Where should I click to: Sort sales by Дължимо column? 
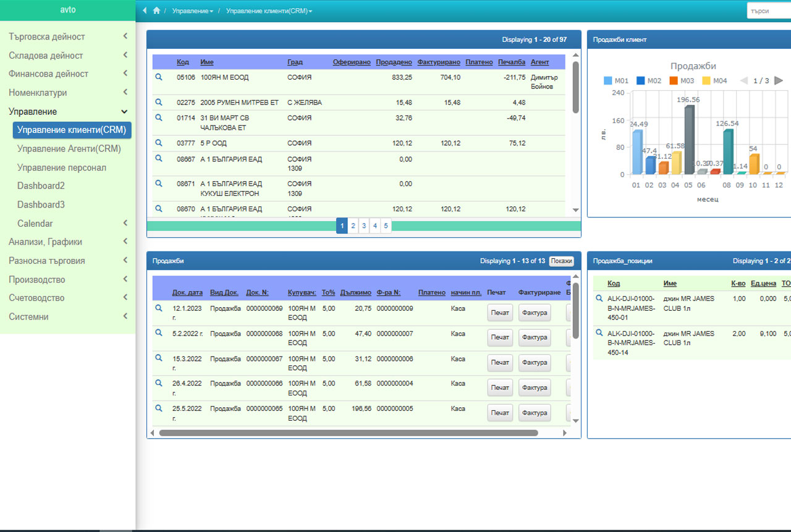click(355, 292)
